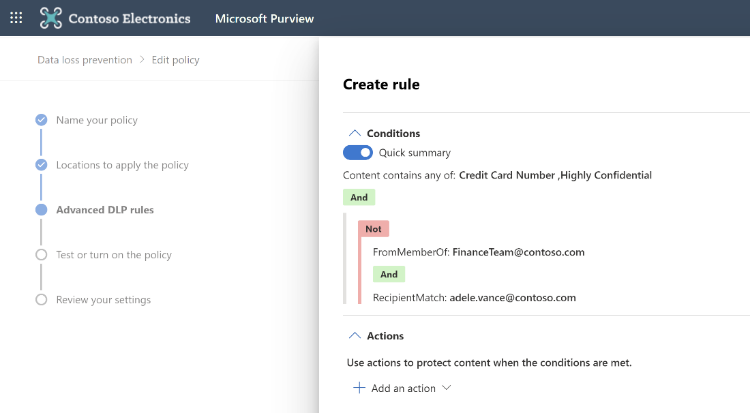
Task: Click the 'Review your settings' step circle
Action: pyautogui.click(x=41, y=299)
